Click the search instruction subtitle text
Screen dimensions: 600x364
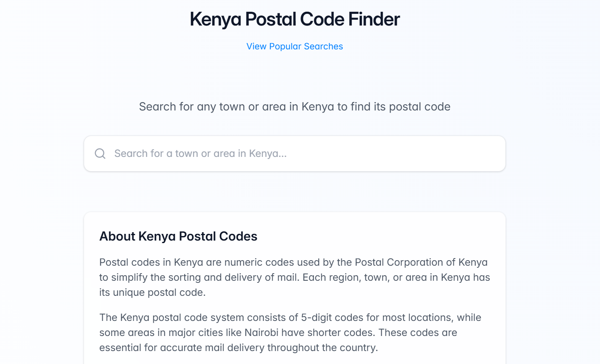coord(294,107)
